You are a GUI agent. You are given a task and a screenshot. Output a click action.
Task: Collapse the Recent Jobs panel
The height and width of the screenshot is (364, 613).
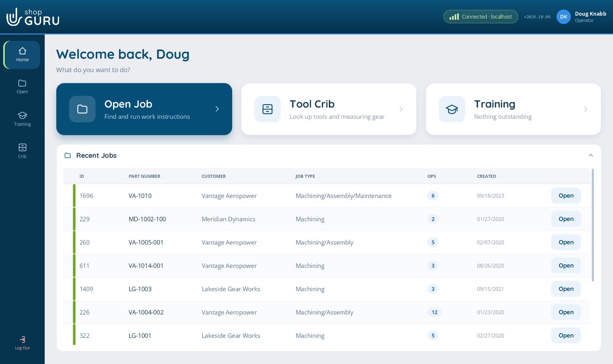point(590,155)
